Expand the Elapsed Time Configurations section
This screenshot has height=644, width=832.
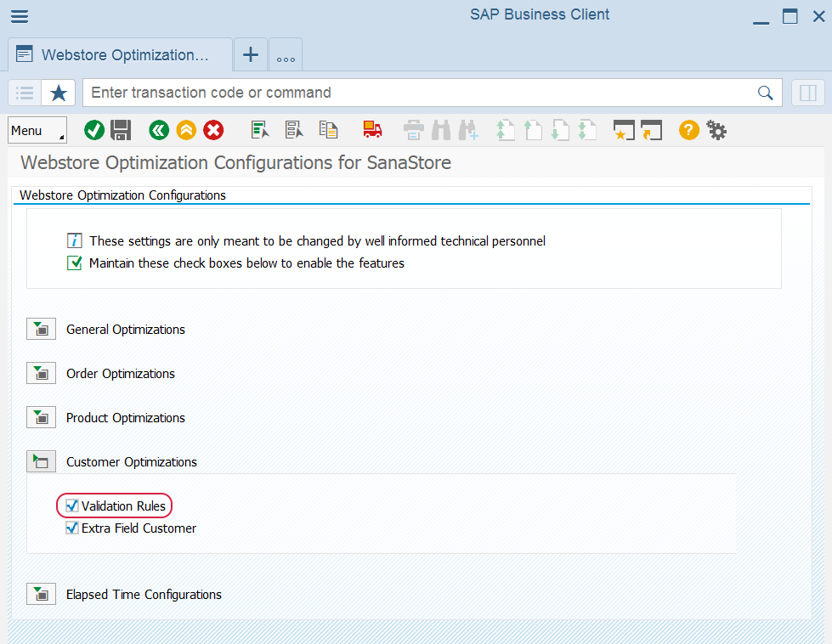click(x=41, y=595)
